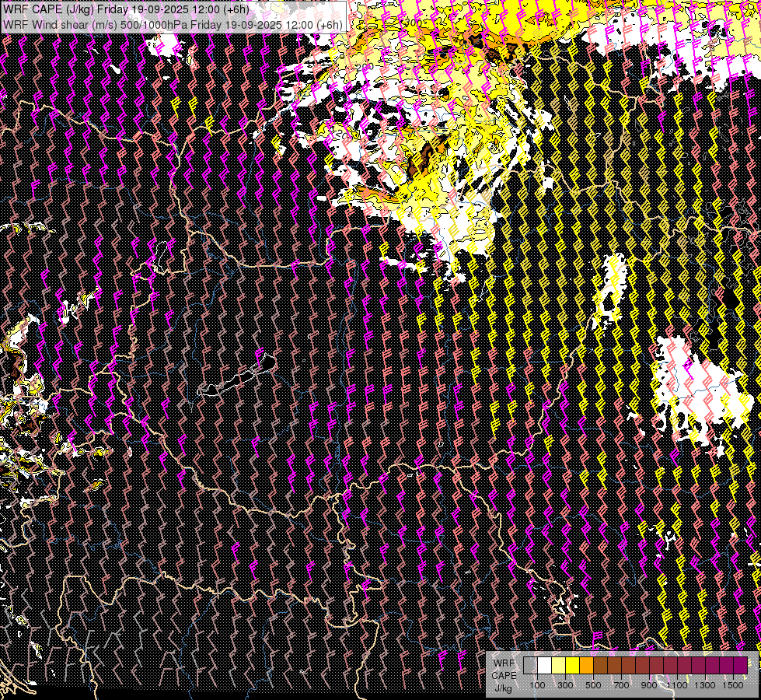Screen dimensions: 761x700
Task: Click the legend value 300
Action: tap(565, 685)
